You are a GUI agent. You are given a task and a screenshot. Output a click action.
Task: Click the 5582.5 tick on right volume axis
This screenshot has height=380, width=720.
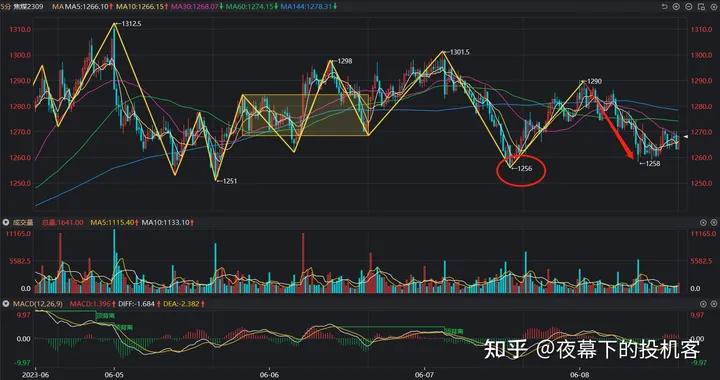pos(700,261)
